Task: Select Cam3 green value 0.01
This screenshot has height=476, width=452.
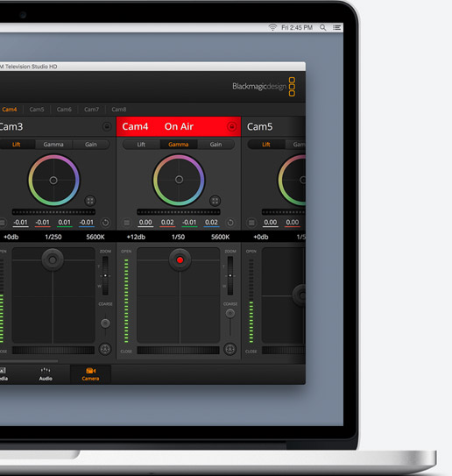Action: (x=64, y=223)
